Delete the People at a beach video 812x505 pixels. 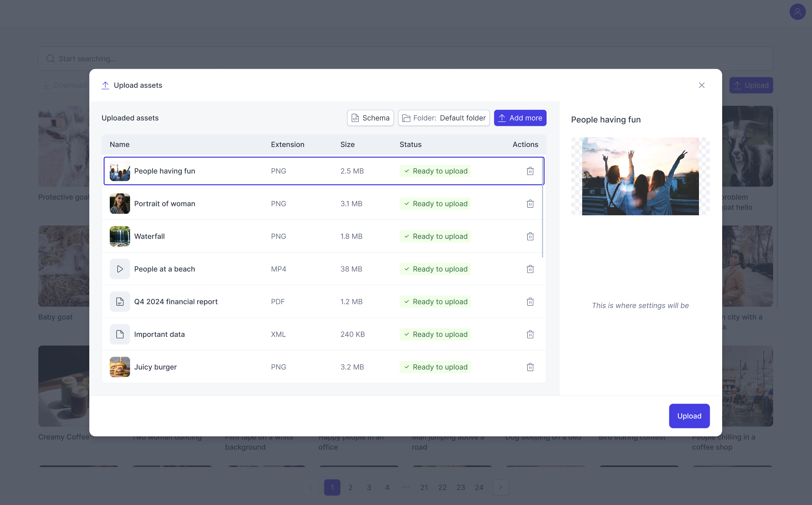pyautogui.click(x=530, y=269)
